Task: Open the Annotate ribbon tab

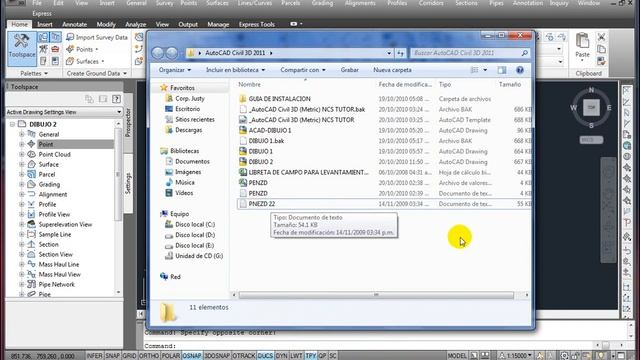Action: [x=74, y=24]
